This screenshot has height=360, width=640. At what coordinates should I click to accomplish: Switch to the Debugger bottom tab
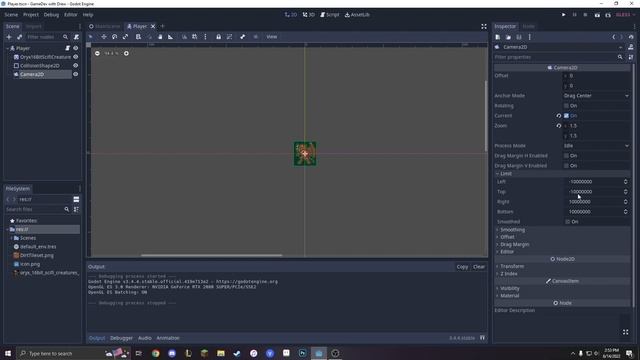121,338
